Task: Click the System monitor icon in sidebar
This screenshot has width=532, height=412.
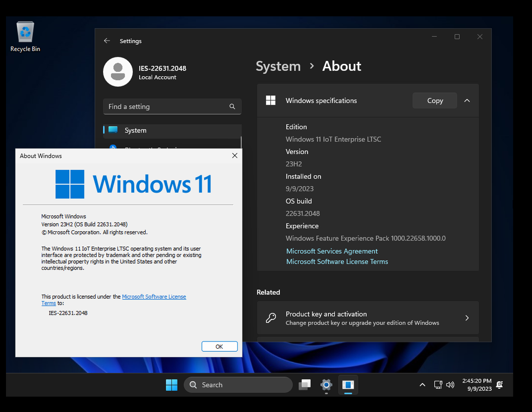Action: tap(113, 130)
